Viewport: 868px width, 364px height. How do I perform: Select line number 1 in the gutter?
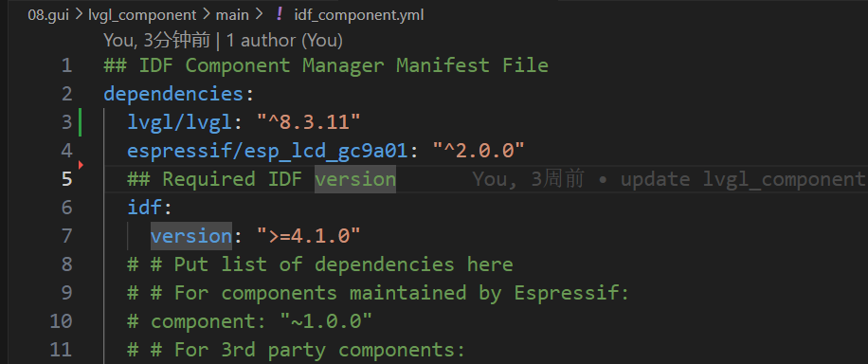tap(66, 65)
